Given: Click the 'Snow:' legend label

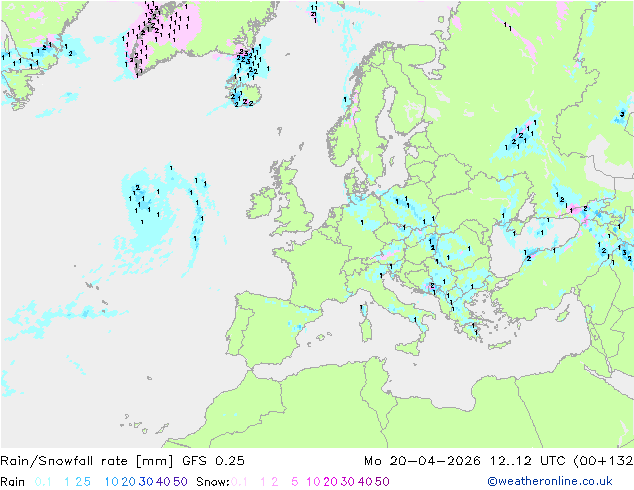Looking at the screenshot, I should 213,482.
